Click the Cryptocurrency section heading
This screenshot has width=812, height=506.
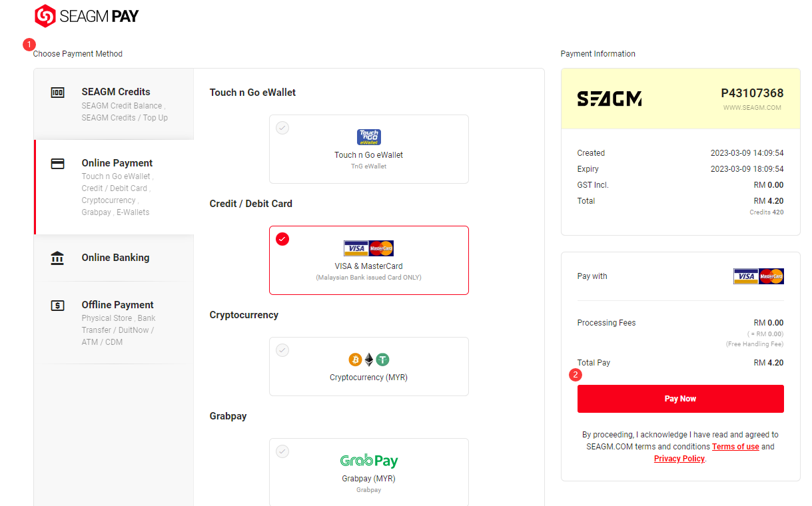point(244,315)
